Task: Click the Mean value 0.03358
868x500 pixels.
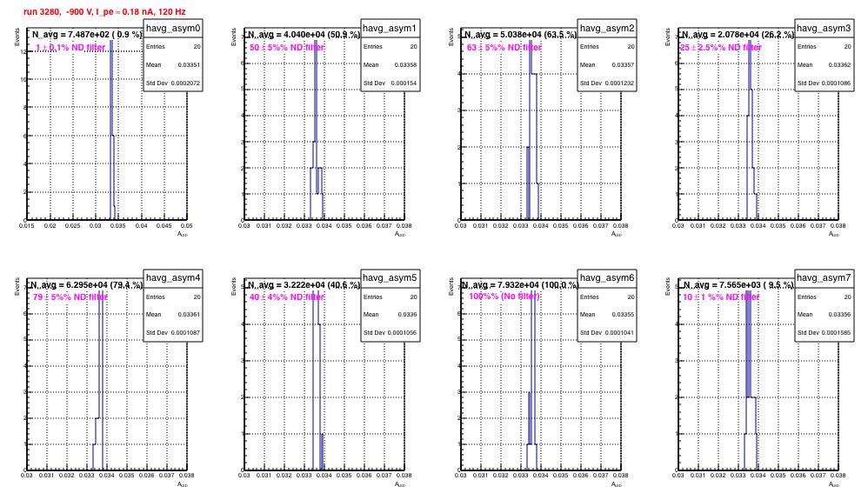Action: [x=406, y=65]
